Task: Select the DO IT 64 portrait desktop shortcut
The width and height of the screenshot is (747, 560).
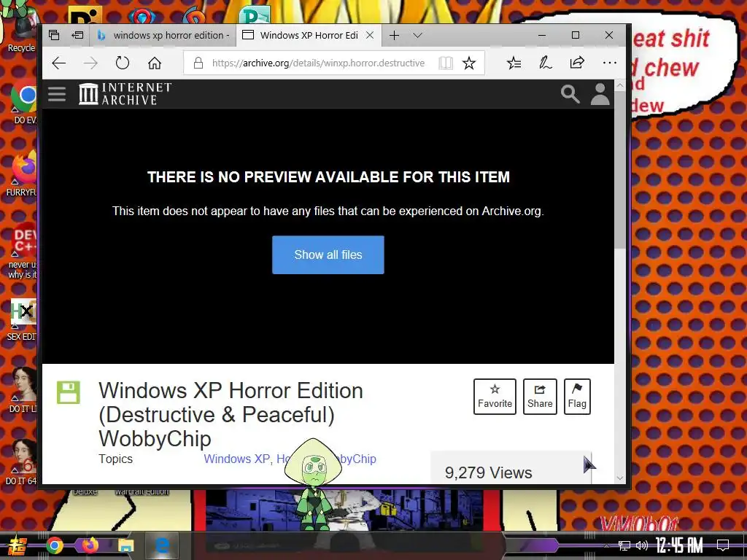Action: pyautogui.click(x=22, y=461)
